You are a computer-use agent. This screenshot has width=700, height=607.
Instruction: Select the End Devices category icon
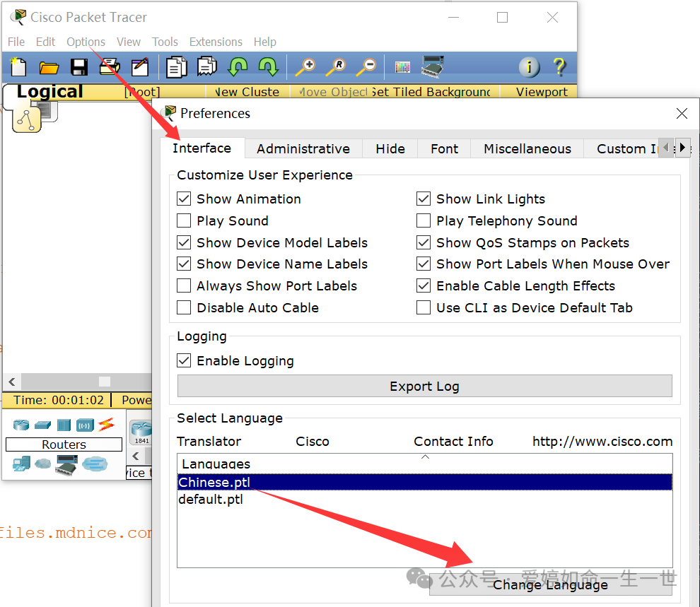(21, 464)
